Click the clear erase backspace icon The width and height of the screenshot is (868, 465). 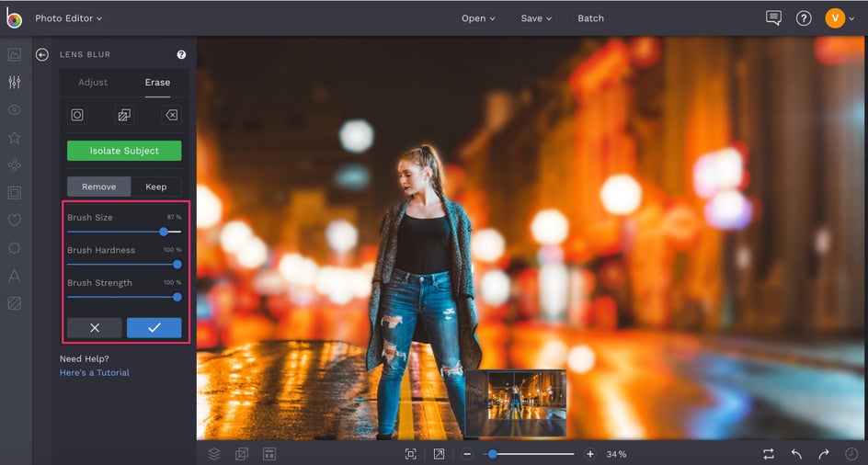tap(172, 115)
